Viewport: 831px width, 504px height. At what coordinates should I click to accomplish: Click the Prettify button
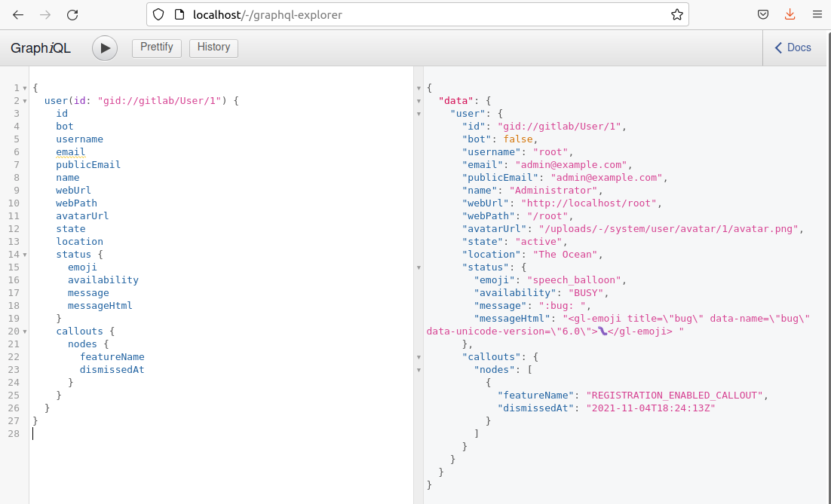(x=157, y=47)
